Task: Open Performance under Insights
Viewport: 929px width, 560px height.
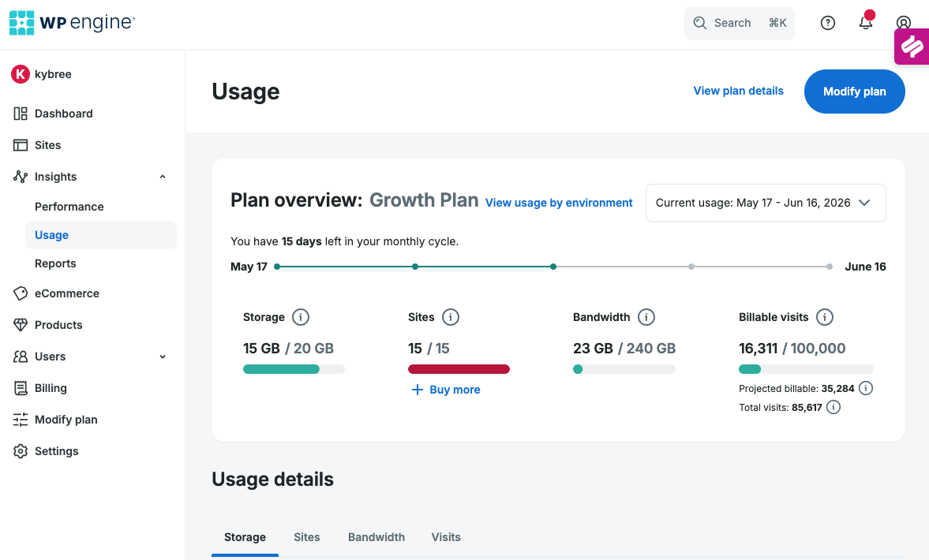Action: (x=69, y=207)
